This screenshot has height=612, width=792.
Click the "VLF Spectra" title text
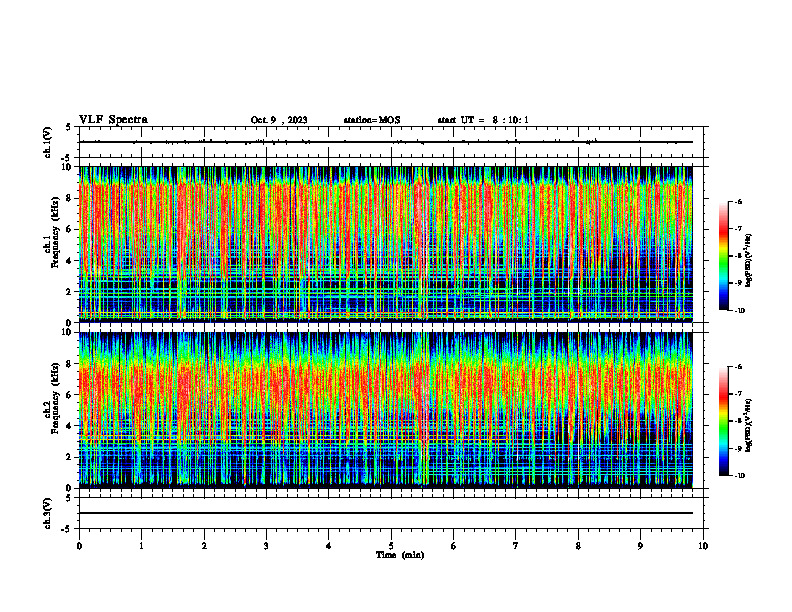(x=113, y=120)
